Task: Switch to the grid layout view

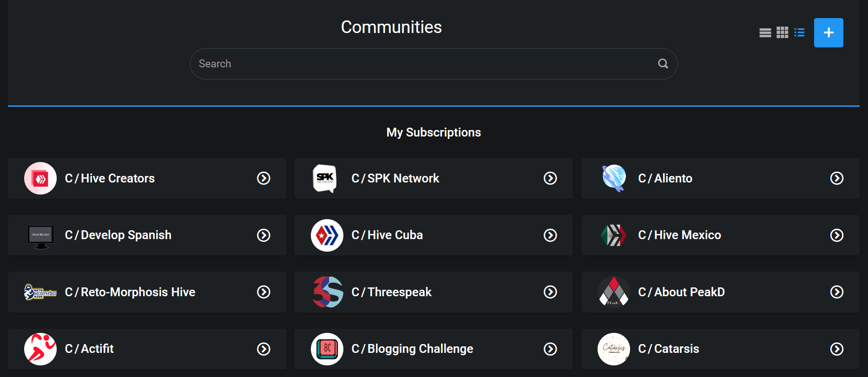Action: tap(783, 32)
